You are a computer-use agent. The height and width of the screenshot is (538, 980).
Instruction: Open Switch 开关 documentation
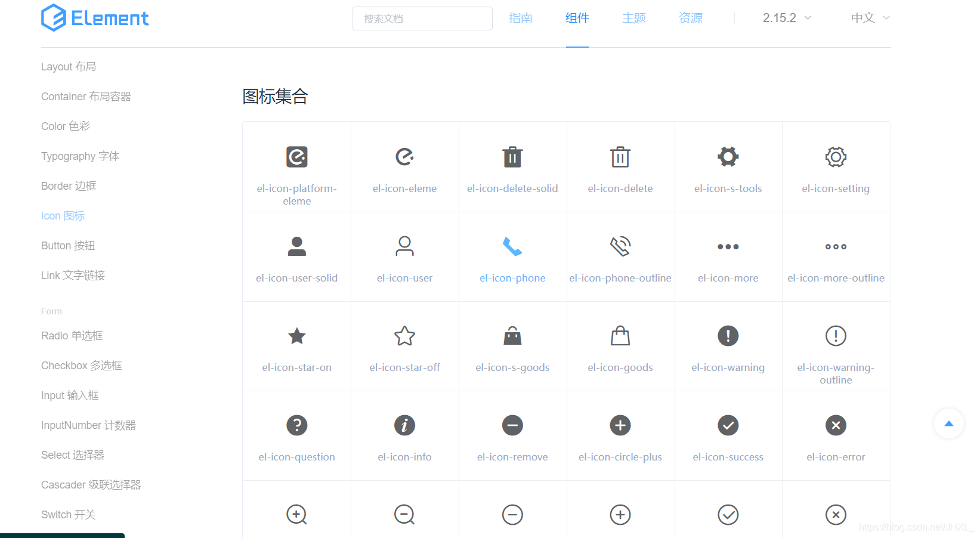click(69, 515)
